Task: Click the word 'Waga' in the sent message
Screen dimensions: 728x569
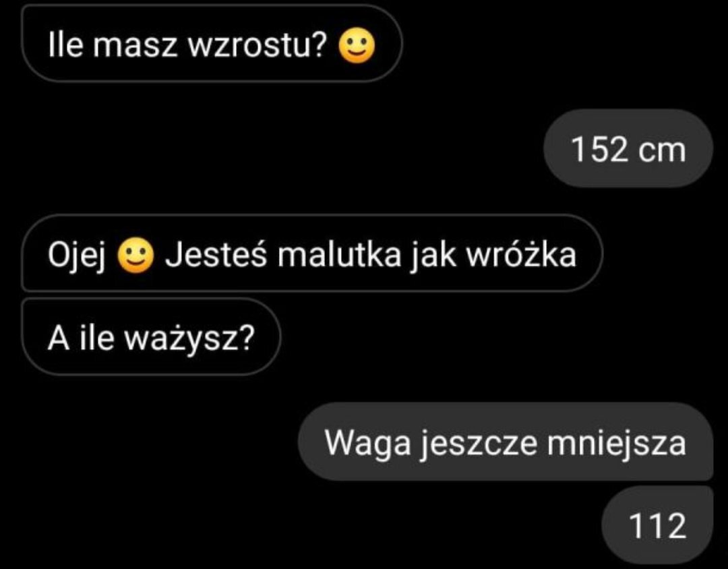Action: pyautogui.click(x=368, y=444)
